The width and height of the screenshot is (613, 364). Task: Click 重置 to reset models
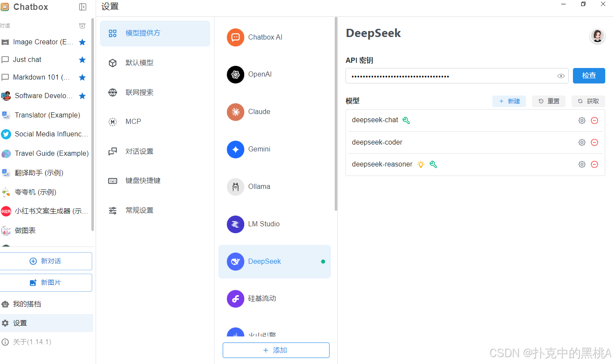(x=549, y=101)
